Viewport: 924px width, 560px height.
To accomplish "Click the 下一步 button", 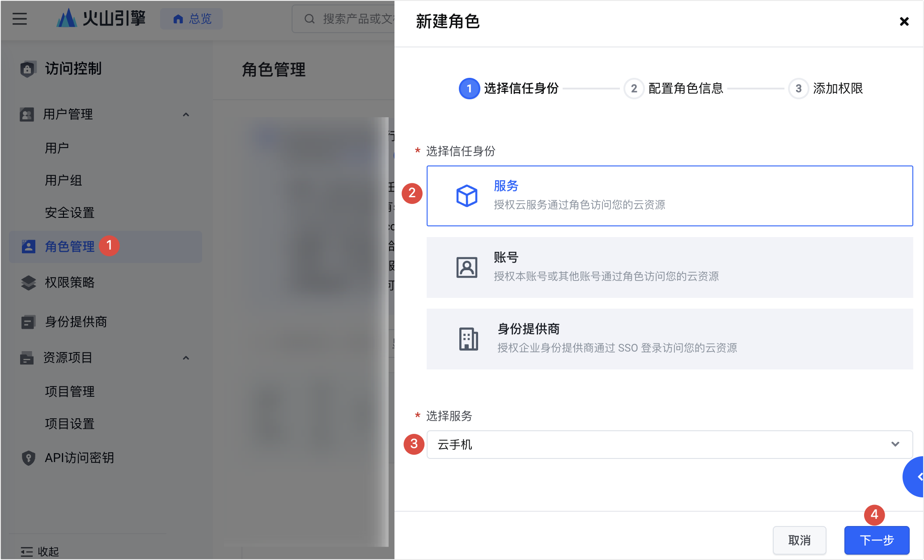I will pos(876,540).
